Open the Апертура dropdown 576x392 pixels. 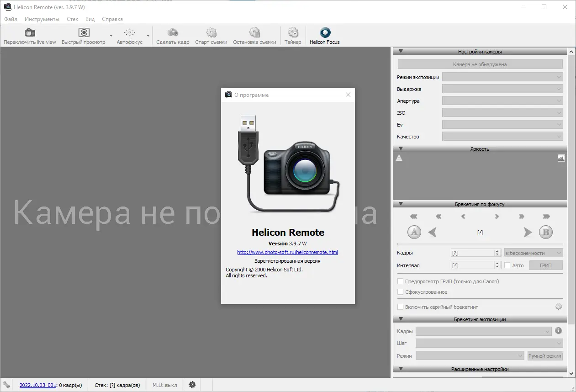(502, 101)
